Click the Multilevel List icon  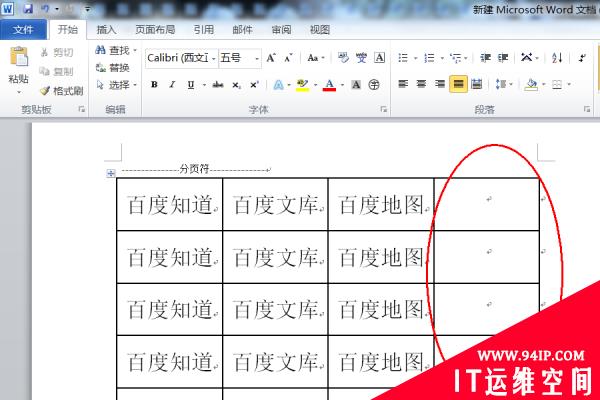455,58
